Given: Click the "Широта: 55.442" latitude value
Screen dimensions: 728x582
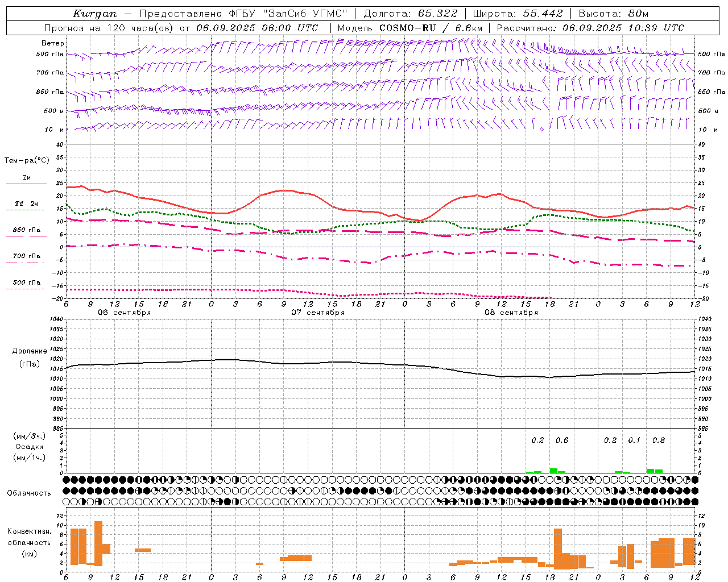Looking at the screenshot, I should pyautogui.click(x=518, y=14).
